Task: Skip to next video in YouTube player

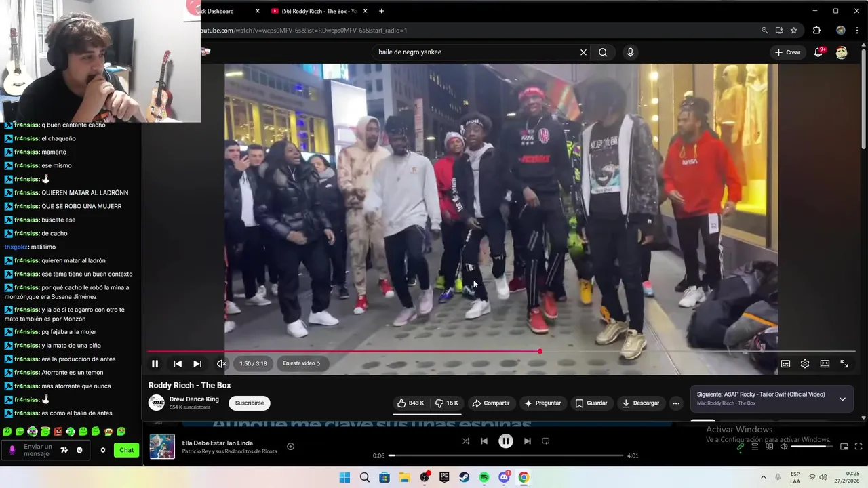Action: (197, 364)
